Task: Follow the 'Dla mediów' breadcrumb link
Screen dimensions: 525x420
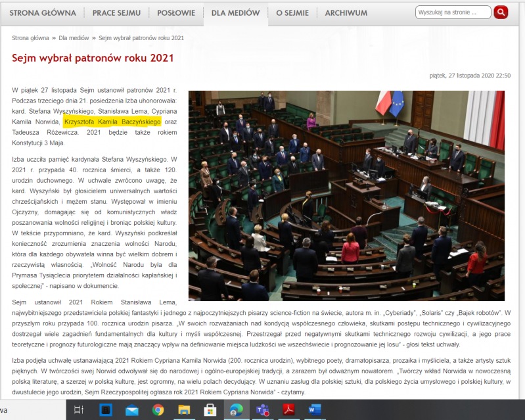Action: pos(74,38)
